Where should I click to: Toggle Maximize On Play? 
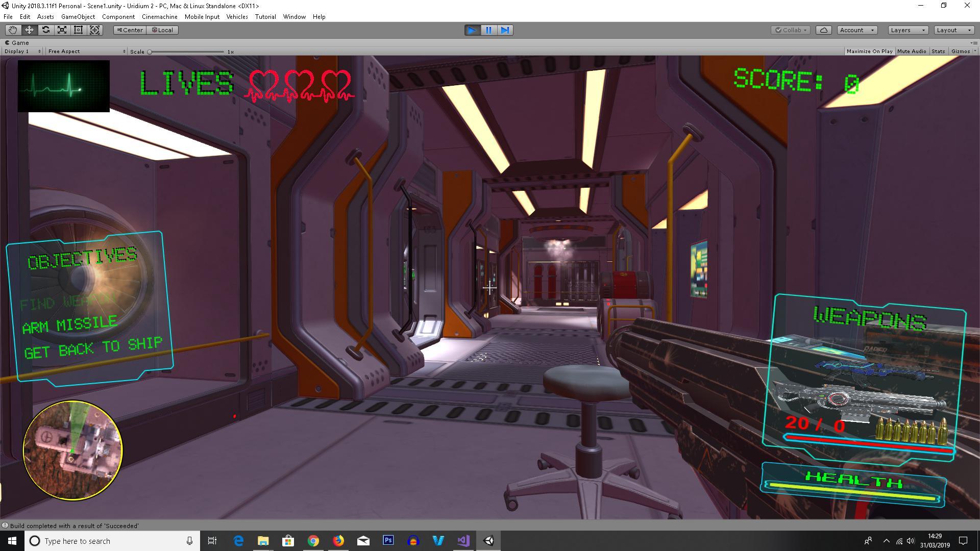(869, 52)
